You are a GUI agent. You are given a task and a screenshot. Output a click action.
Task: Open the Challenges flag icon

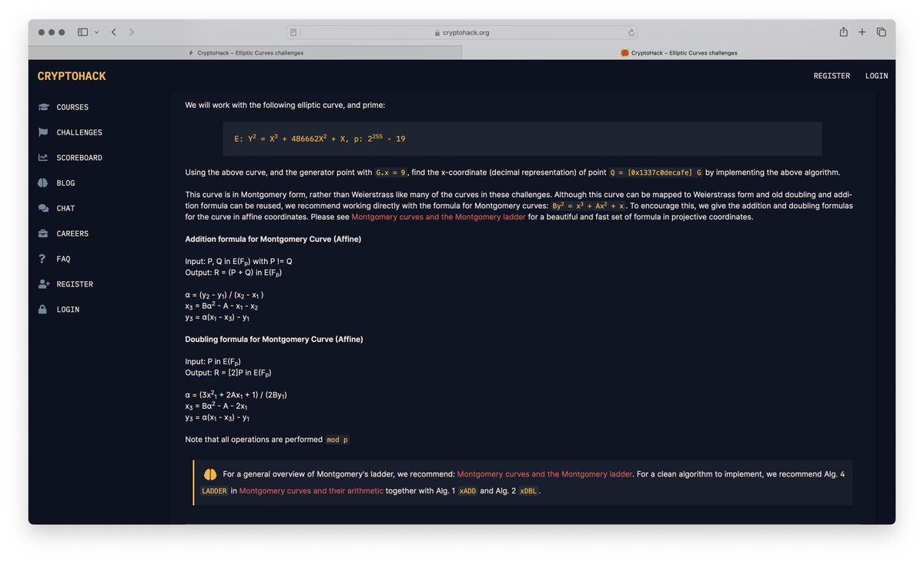45,132
